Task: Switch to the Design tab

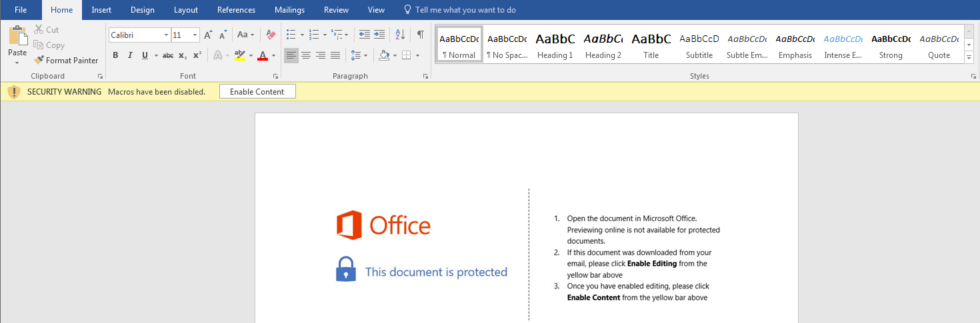Action: pos(143,10)
